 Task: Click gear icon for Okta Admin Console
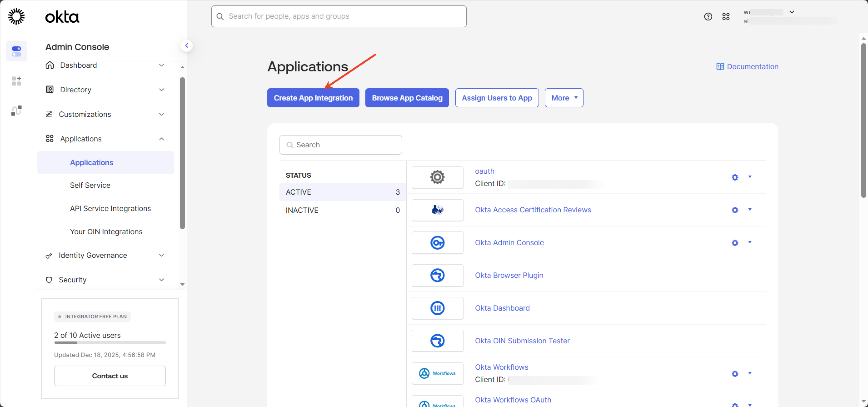point(735,243)
